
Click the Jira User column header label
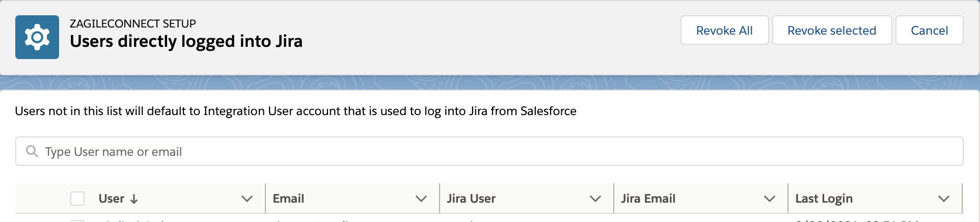pyautogui.click(x=471, y=199)
